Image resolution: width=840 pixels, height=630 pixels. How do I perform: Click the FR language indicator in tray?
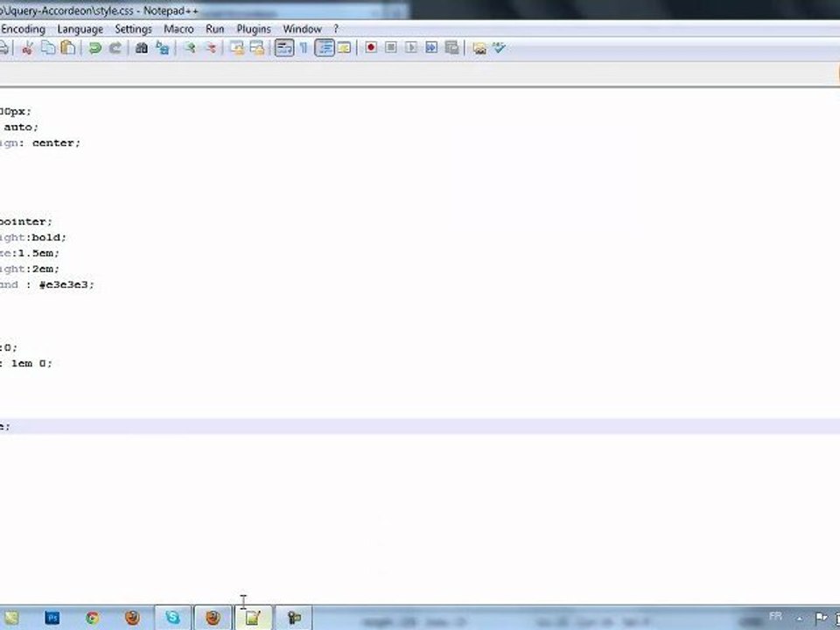click(x=775, y=616)
